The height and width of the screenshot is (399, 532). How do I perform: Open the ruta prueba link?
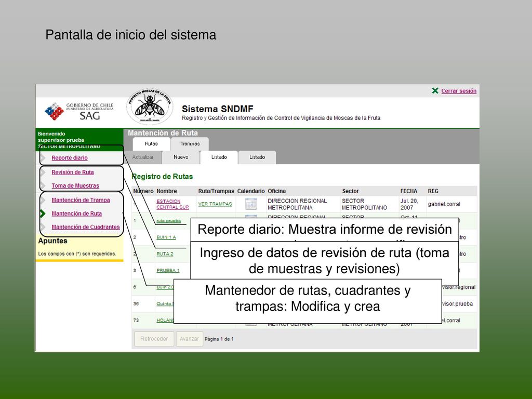click(x=169, y=221)
